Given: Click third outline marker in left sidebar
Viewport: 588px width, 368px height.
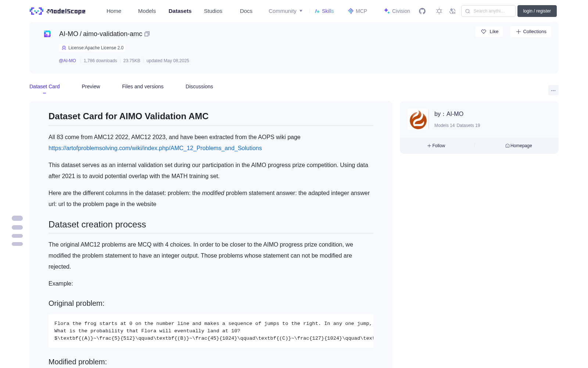Looking at the screenshot, I should tap(17, 236).
